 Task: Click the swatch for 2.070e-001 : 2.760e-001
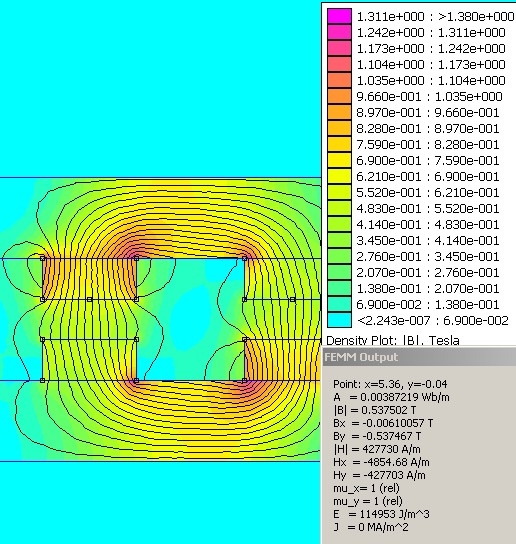point(339,272)
